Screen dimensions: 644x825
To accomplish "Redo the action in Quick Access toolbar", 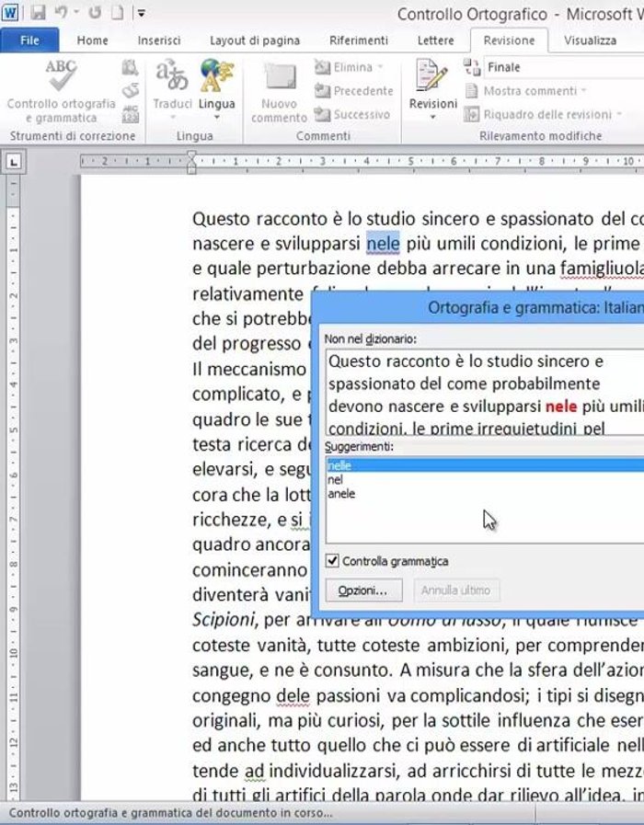I will pyautogui.click(x=95, y=12).
